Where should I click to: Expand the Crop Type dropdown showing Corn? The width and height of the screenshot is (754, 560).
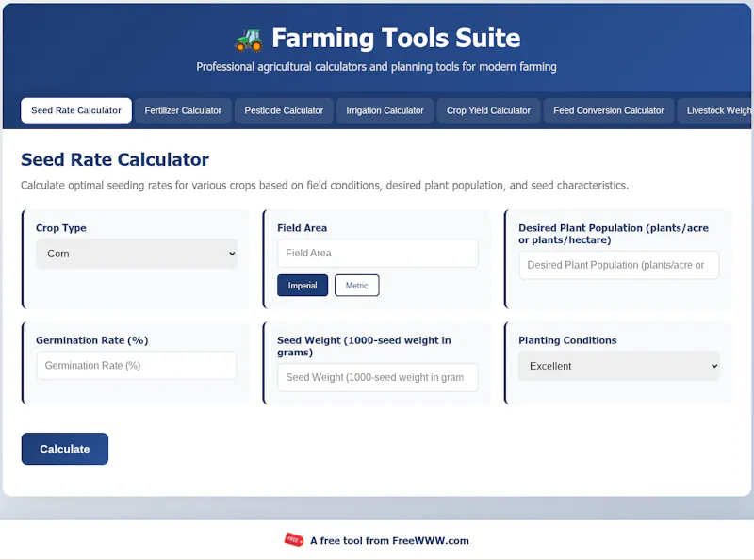pos(137,254)
